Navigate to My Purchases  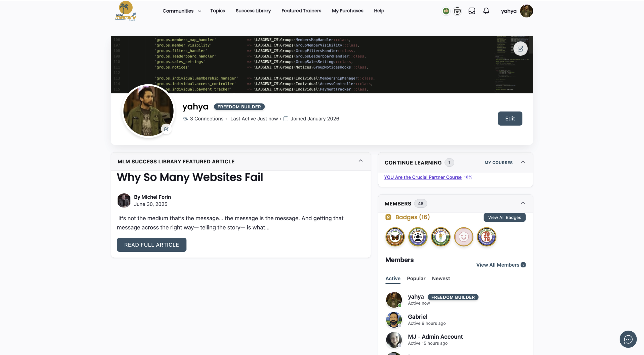(x=348, y=11)
